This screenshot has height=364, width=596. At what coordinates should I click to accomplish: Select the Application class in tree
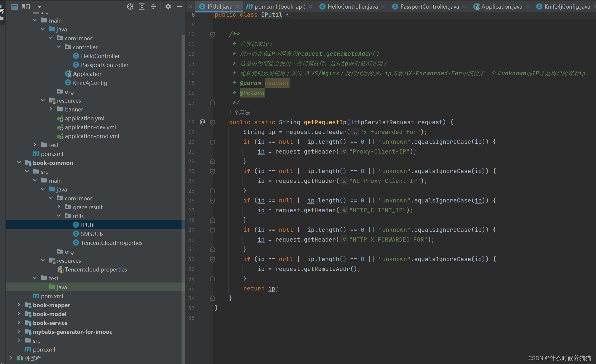(88, 74)
